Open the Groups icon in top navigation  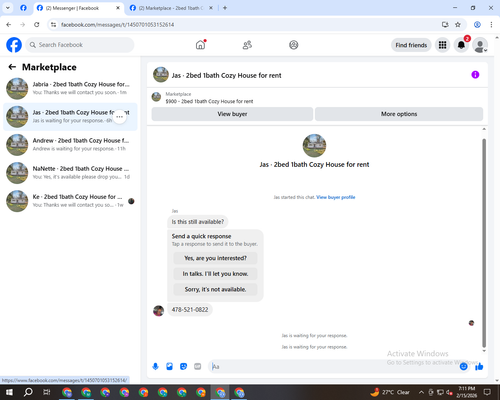click(294, 45)
